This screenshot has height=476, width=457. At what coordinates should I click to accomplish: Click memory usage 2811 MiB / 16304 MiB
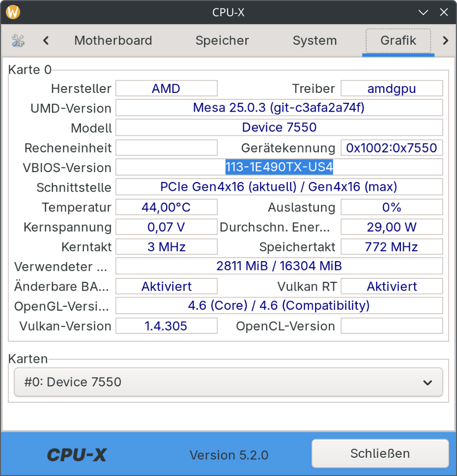click(x=279, y=266)
